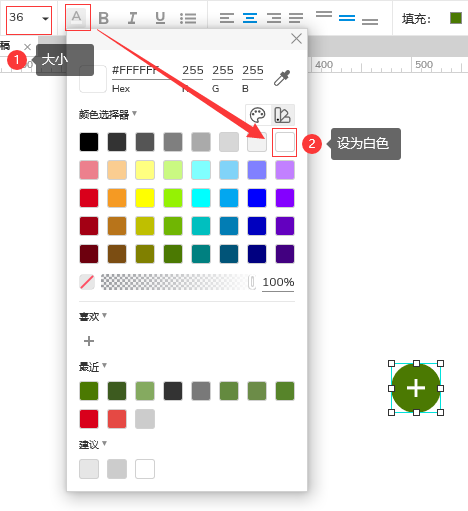Image resolution: width=468 pixels, height=511 pixels.
Task: Toggle italic text formatting
Action: [132, 18]
